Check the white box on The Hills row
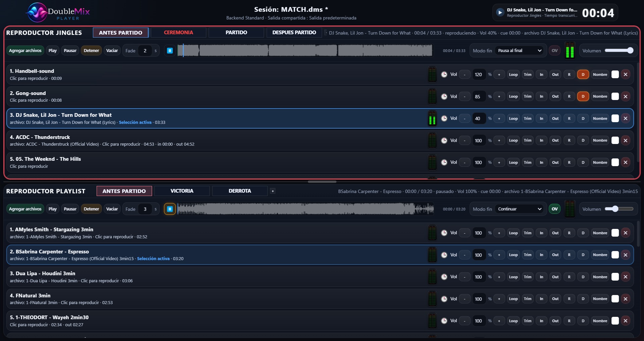 [615, 162]
